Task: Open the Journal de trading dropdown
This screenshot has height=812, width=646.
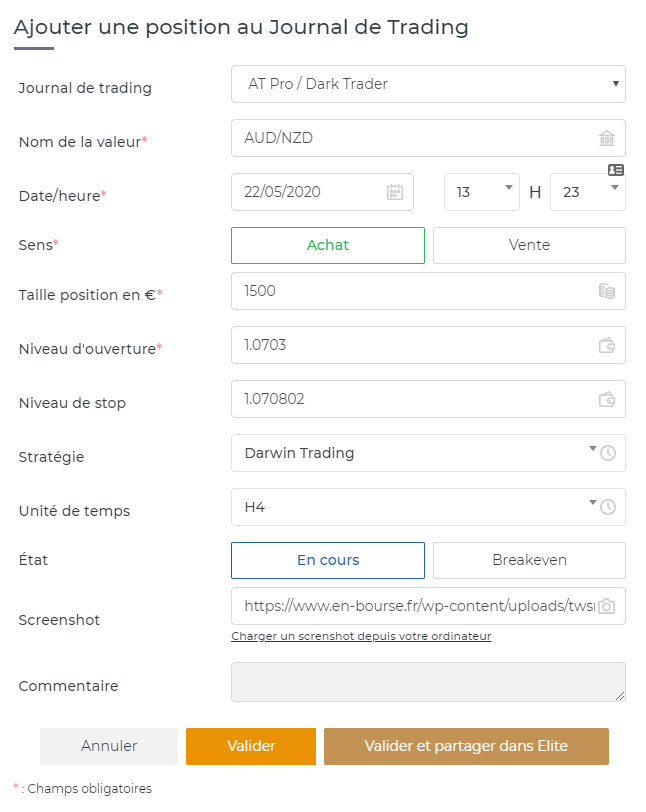Action: pyautogui.click(x=428, y=84)
